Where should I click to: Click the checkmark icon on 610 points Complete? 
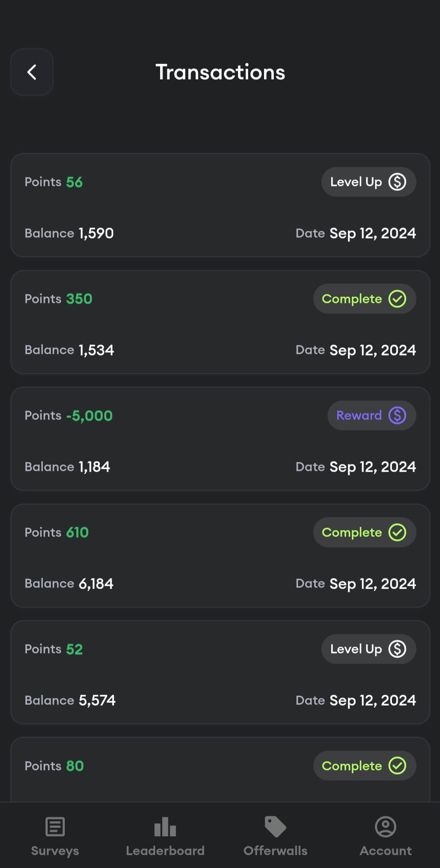(x=397, y=532)
